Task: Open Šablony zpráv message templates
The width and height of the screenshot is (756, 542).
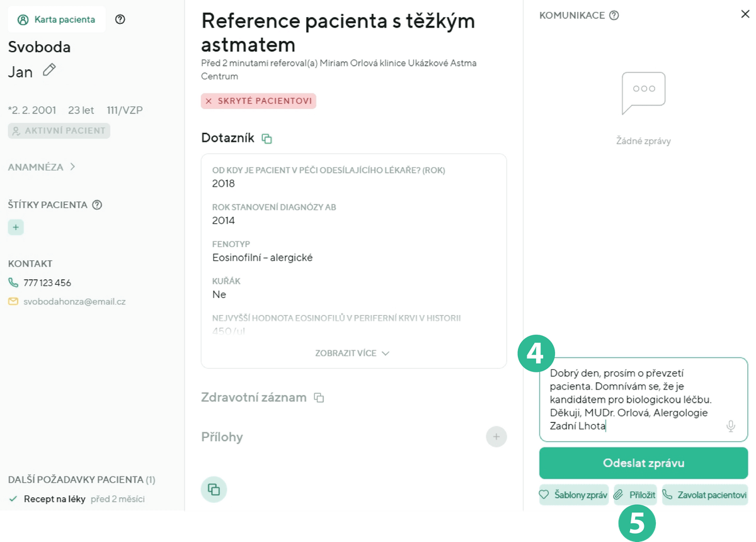Action: coord(573,495)
